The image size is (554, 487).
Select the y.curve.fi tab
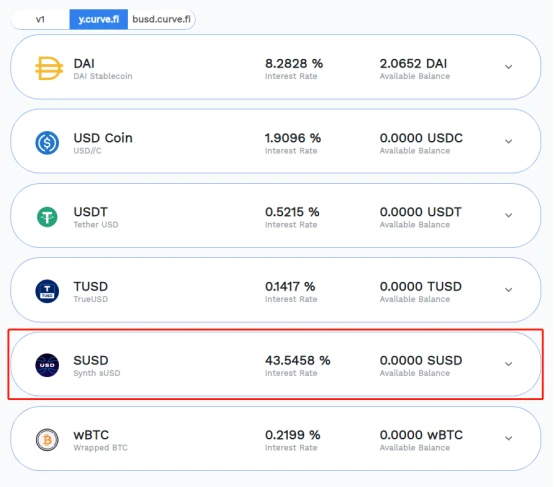[99, 19]
